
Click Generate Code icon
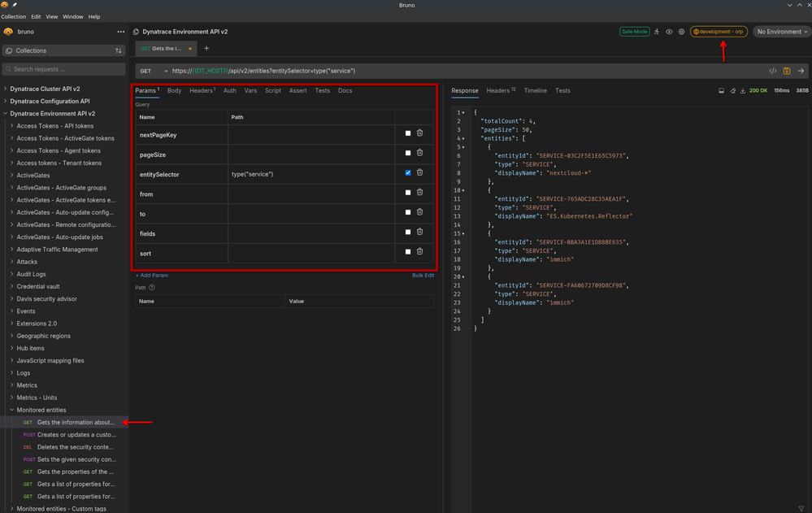(773, 71)
